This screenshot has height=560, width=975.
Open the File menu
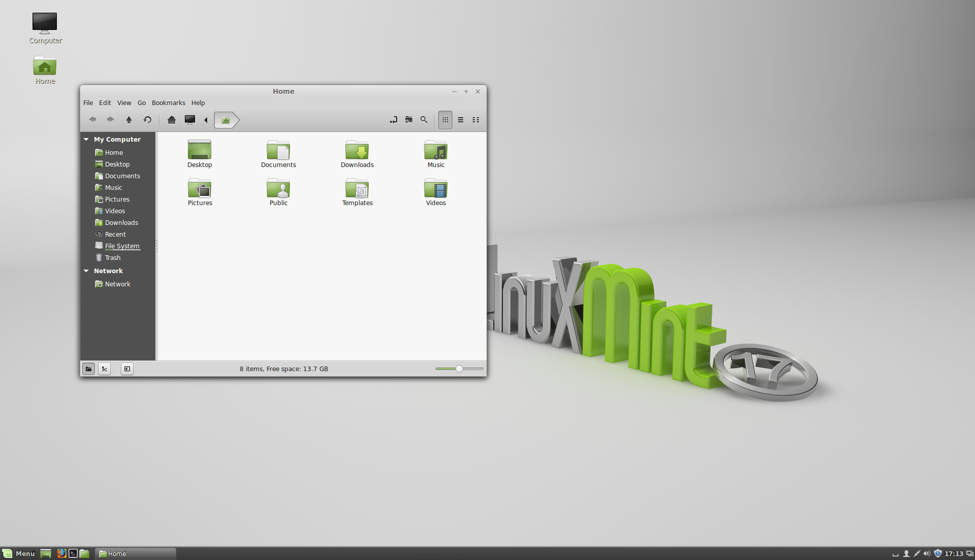(88, 103)
